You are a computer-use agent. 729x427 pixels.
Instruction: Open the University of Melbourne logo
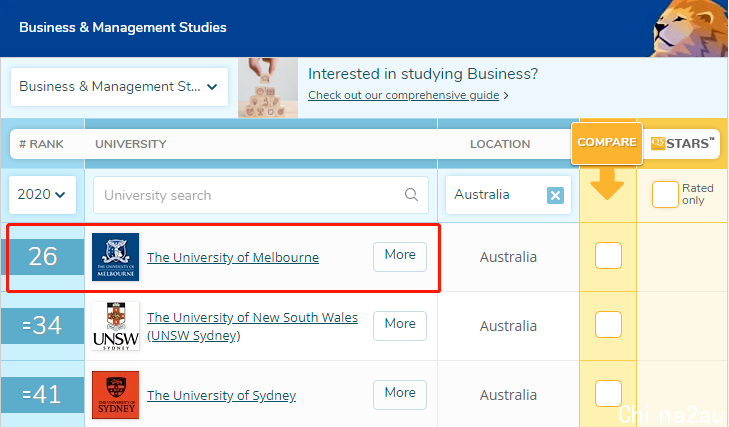(115, 257)
